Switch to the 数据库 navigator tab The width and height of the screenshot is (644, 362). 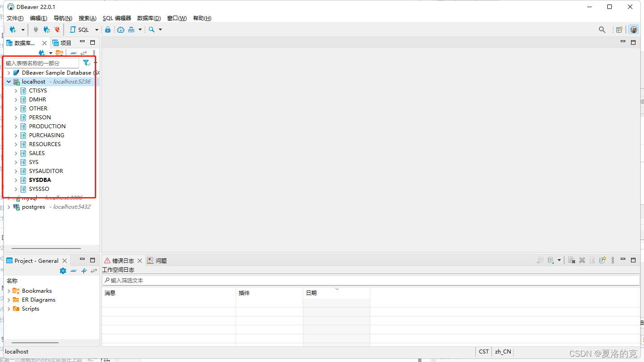click(24, 43)
